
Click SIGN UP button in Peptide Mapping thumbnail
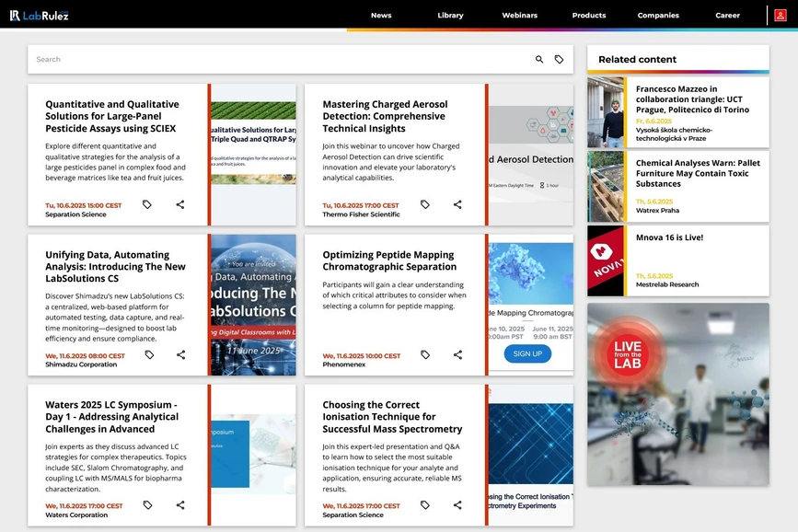click(x=527, y=353)
